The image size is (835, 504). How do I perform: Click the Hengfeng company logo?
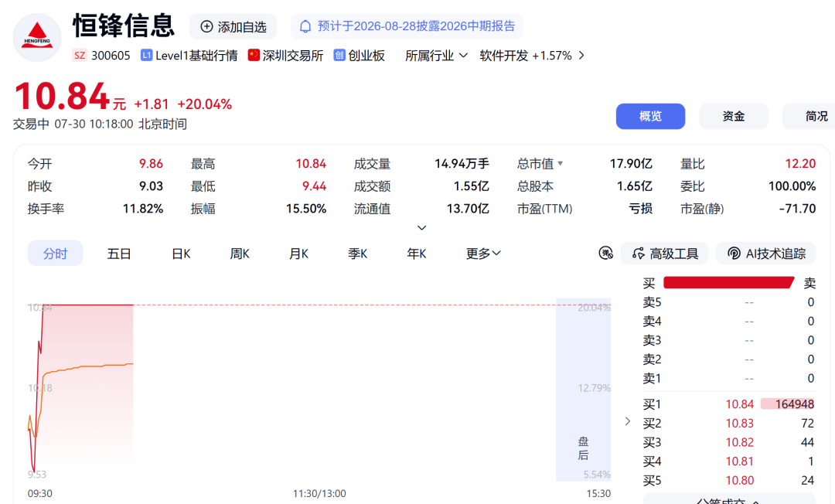pos(37,38)
